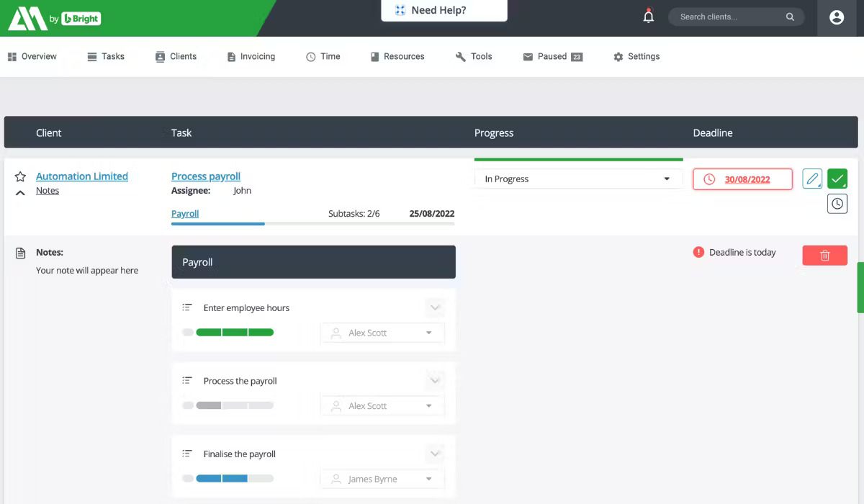Click the pencil edit icon for the task
The width and height of the screenshot is (864, 504).
pos(811,179)
